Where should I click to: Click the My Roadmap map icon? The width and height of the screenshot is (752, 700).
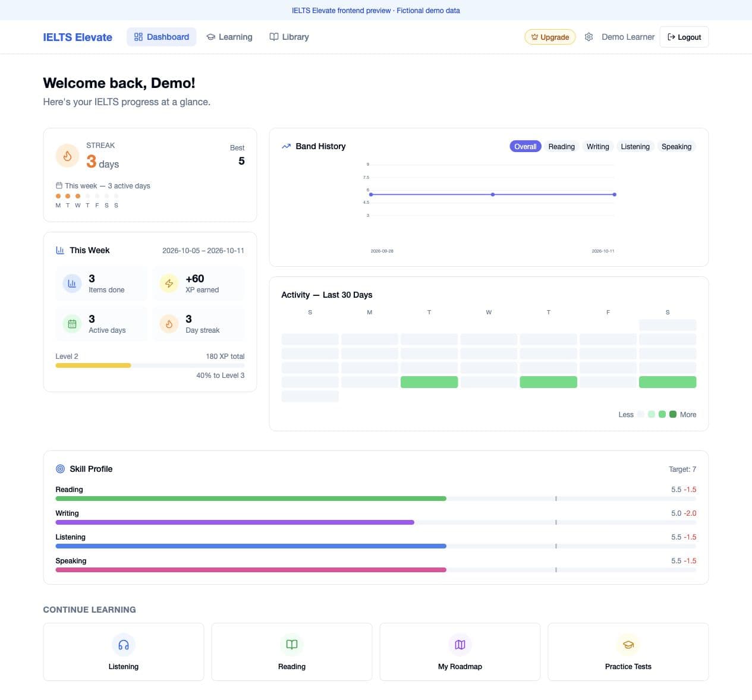(x=460, y=645)
